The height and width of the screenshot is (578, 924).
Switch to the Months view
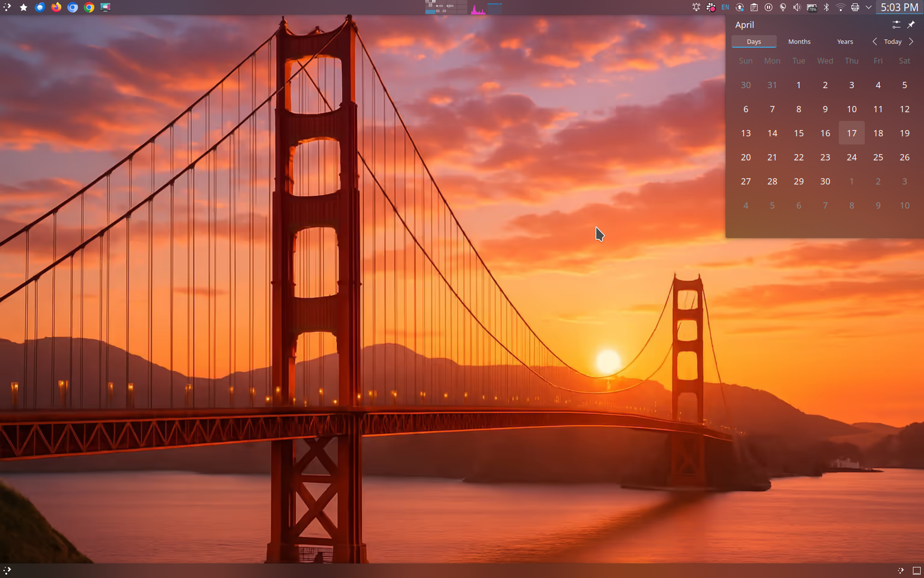click(799, 41)
